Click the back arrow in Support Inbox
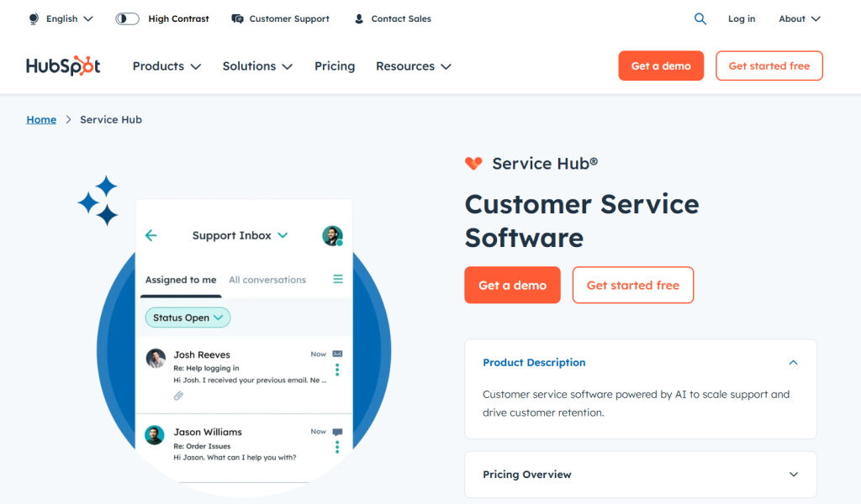The width and height of the screenshot is (861, 504). 151,235
